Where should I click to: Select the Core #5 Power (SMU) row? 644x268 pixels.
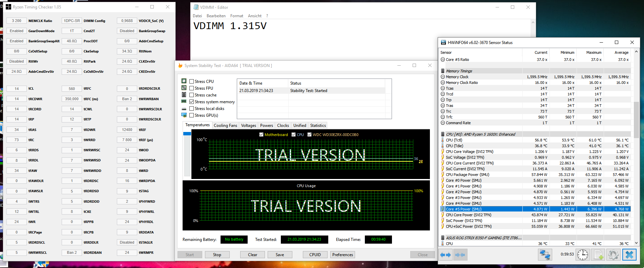[535, 209]
